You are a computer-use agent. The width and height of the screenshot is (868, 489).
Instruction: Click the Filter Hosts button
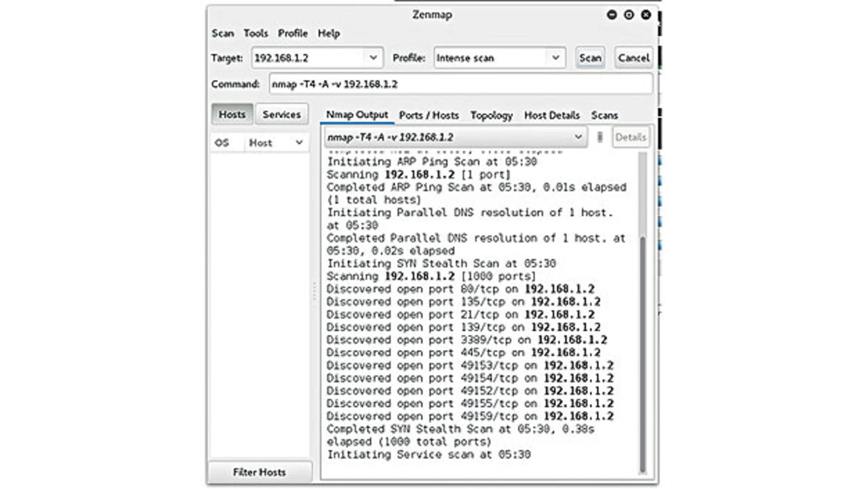[259, 472]
